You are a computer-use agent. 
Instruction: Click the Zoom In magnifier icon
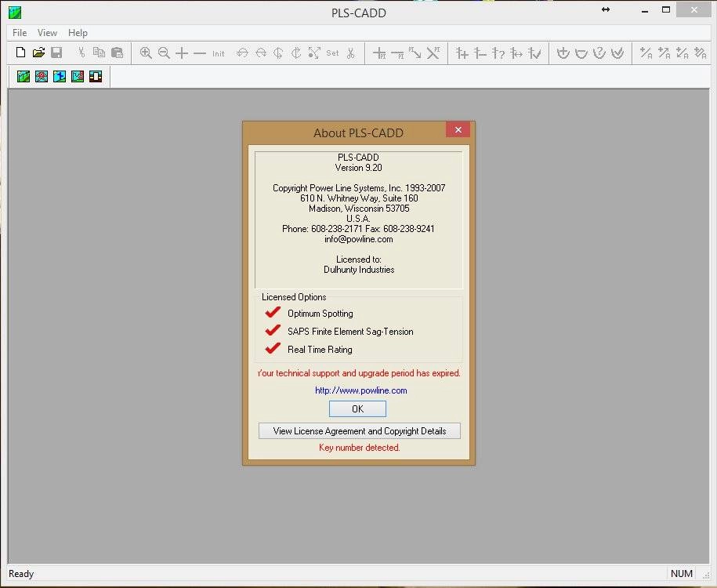pyautogui.click(x=146, y=53)
